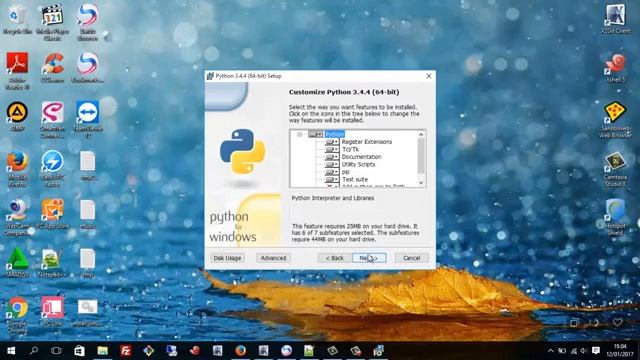Open Mozilla Firefox desktop icon
The width and height of the screenshot is (640, 360).
(x=17, y=169)
